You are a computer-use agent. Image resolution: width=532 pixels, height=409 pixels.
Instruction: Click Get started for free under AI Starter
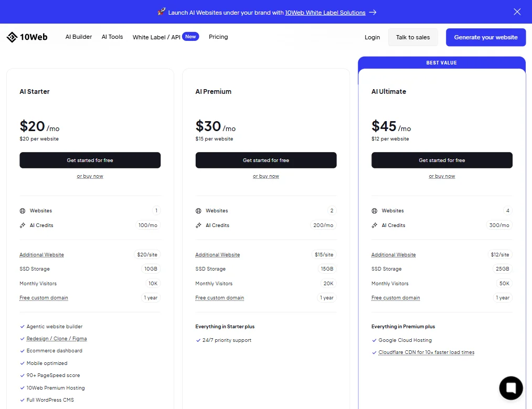pos(90,160)
